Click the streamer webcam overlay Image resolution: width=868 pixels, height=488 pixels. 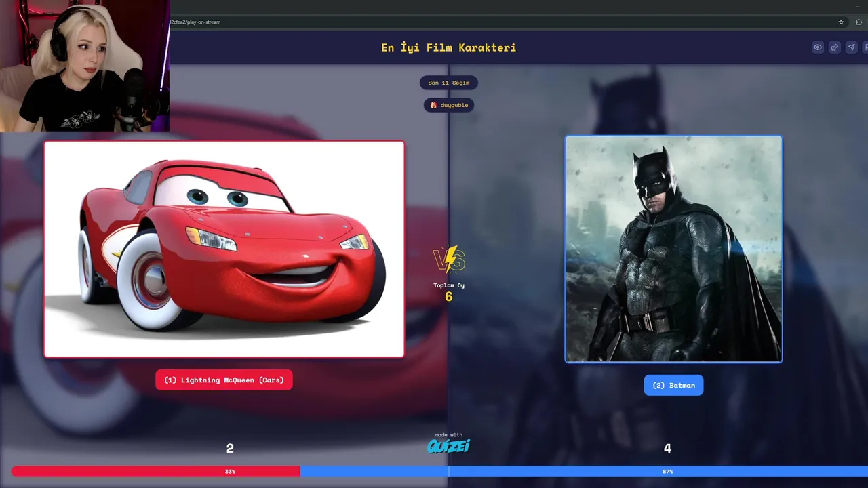85,66
